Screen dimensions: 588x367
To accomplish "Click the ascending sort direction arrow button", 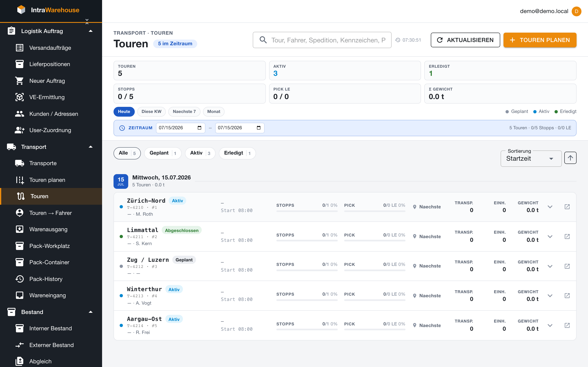I will pos(570,158).
